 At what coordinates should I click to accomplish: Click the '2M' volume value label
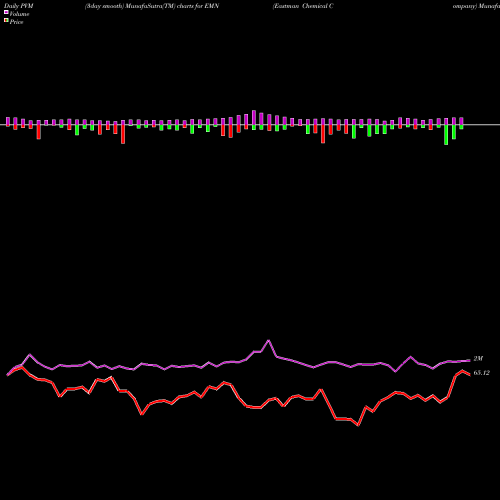(478, 359)
